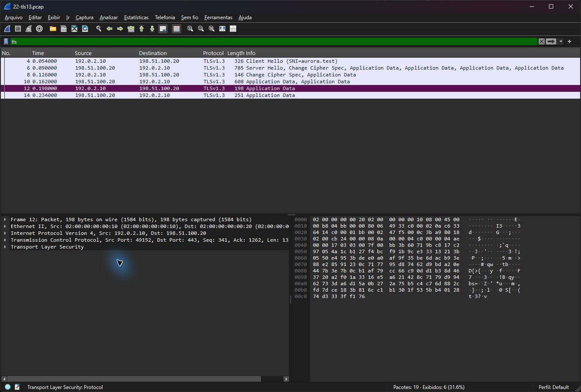The width and height of the screenshot is (581, 392).
Task: Open the recent display filters dropdown
Action: click(x=560, y=41)
